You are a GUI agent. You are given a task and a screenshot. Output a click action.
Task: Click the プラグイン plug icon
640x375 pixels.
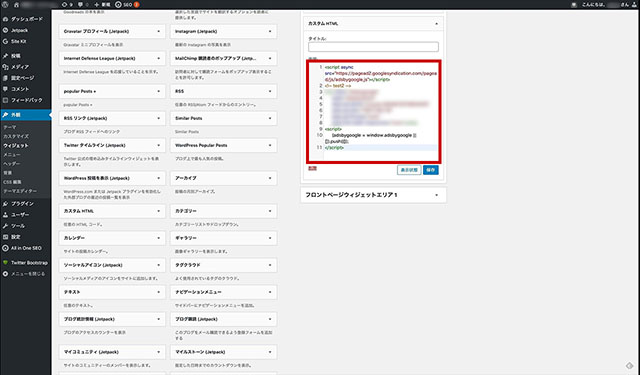5,204
